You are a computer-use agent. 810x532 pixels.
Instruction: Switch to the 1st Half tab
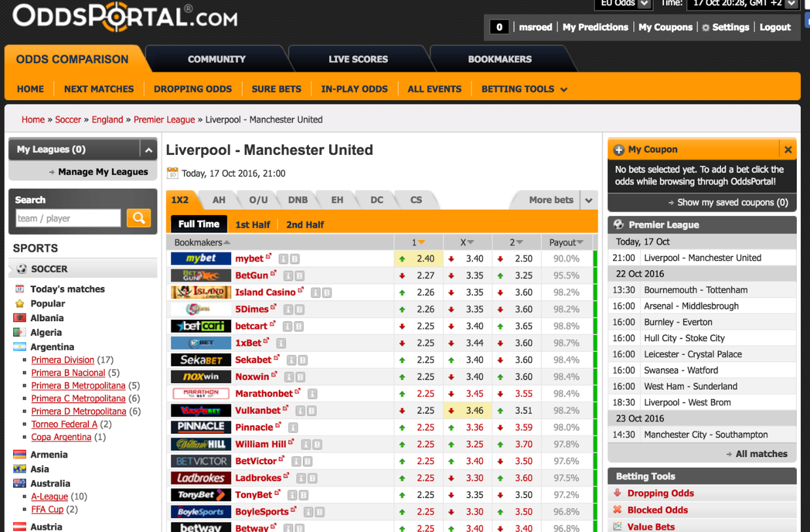252,224
